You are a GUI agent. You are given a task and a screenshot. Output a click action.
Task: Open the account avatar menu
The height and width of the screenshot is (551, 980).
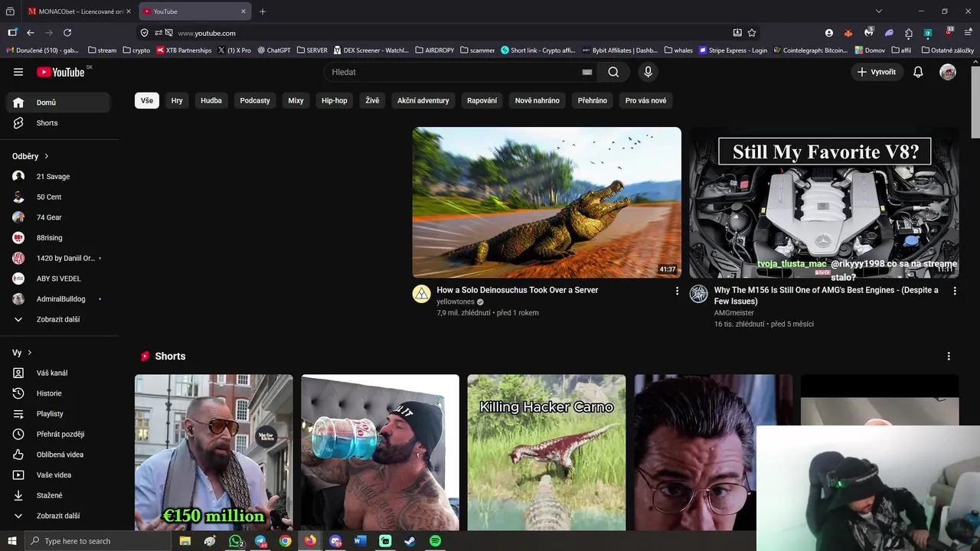948,72
